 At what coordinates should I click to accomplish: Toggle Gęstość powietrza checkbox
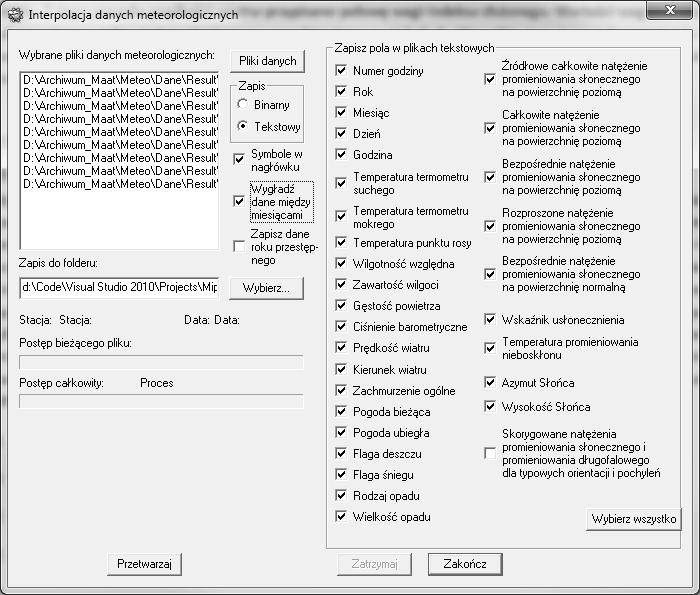pyautogui.click(x=341, y=305)
